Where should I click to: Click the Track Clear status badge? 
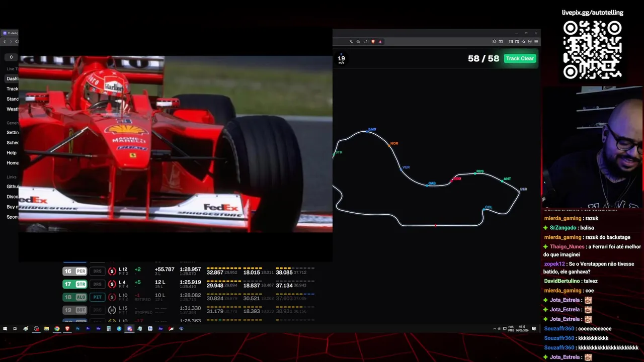point(520,58)
